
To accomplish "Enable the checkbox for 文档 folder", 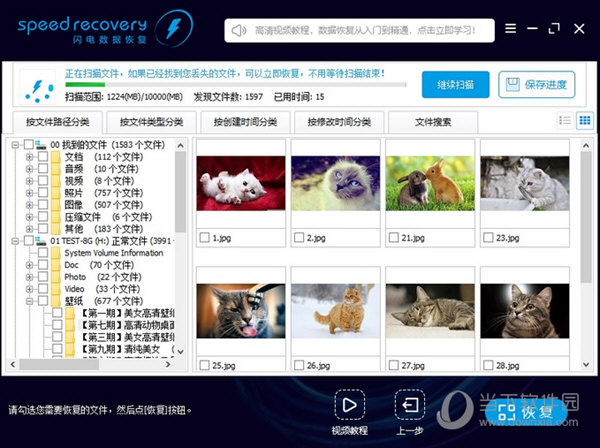I will [x=43, y=157].
